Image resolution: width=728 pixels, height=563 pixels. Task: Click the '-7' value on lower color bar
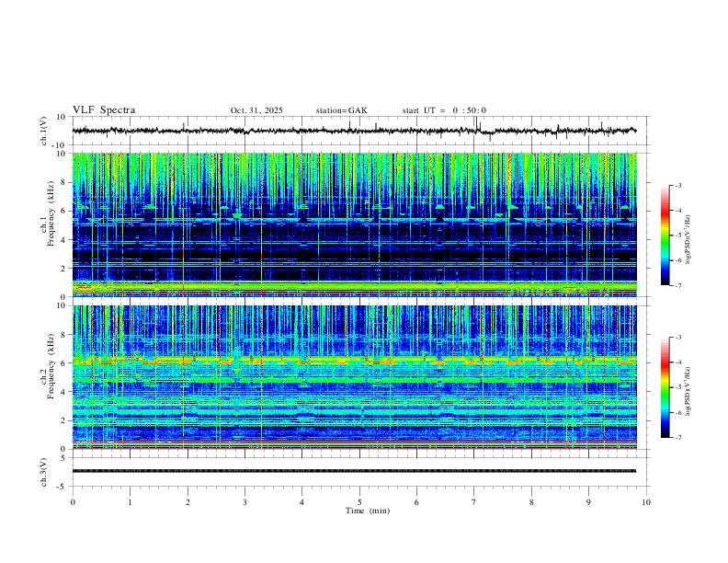[x=677, y=438]
